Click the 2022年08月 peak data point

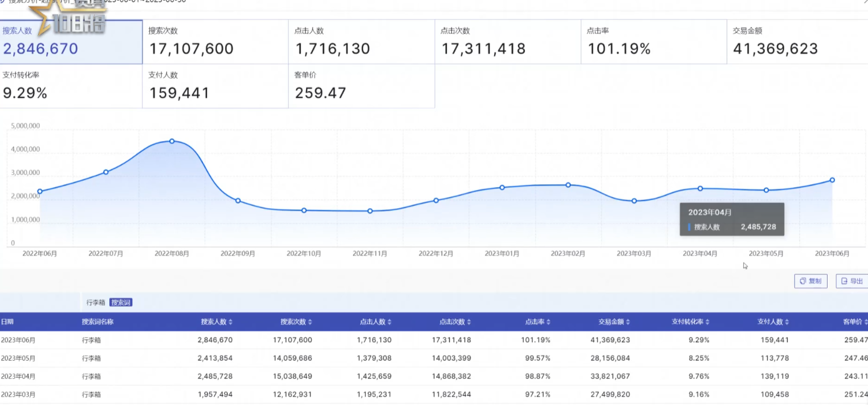point(172,141)
